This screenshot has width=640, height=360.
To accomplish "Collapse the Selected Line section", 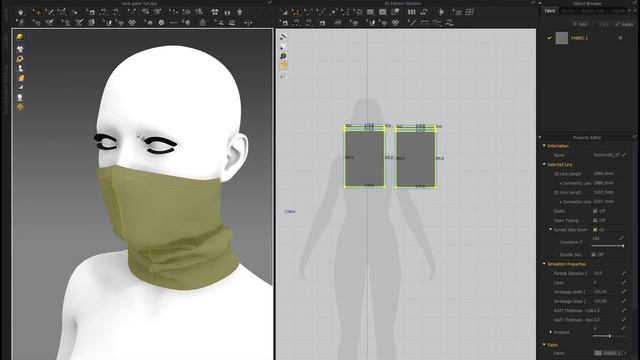I will point(544,164).
